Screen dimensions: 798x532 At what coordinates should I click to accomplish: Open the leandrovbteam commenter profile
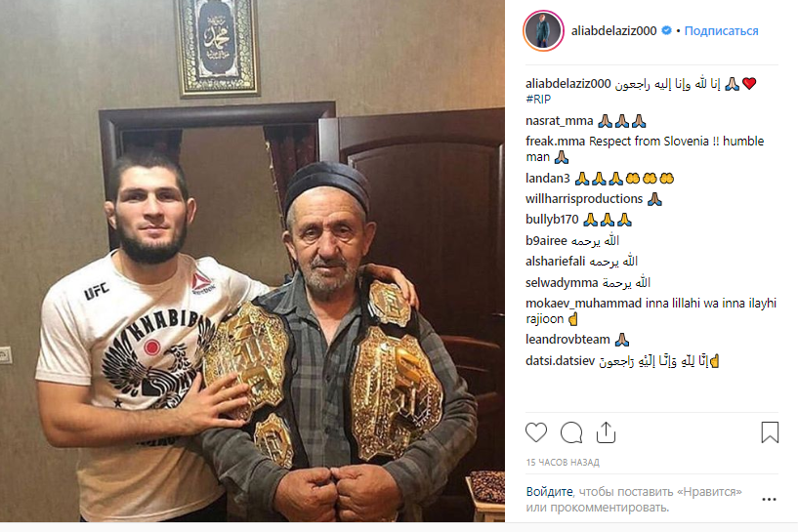click(567, 340)
